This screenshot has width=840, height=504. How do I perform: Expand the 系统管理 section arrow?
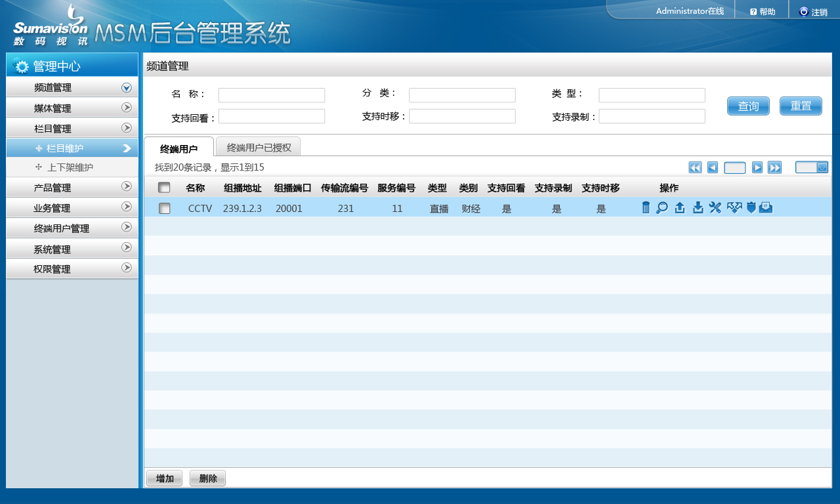[127, 247]
